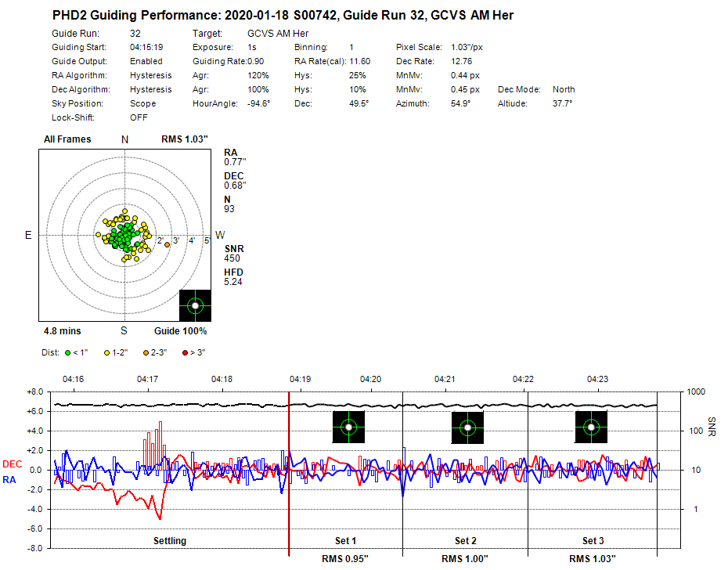Click the '04:19' time axis tick
Image resolution: width=728 pixels, height=570 pixels.
(x=300, y=380)
